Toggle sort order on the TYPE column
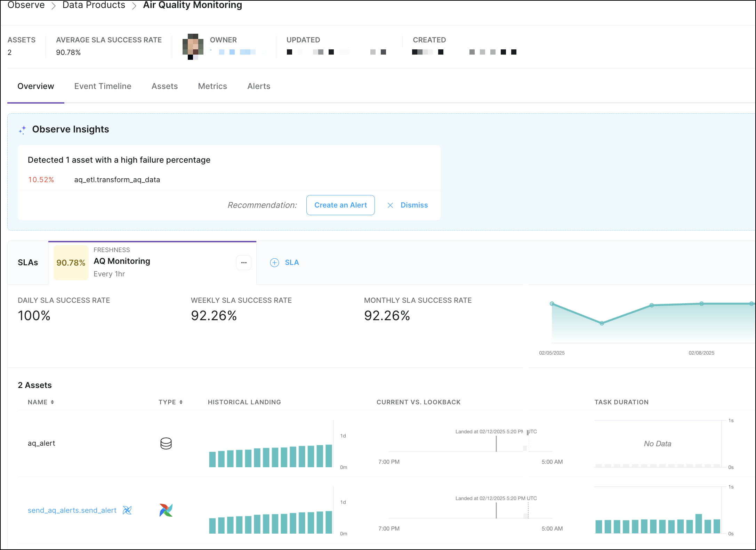 [181, 402]
